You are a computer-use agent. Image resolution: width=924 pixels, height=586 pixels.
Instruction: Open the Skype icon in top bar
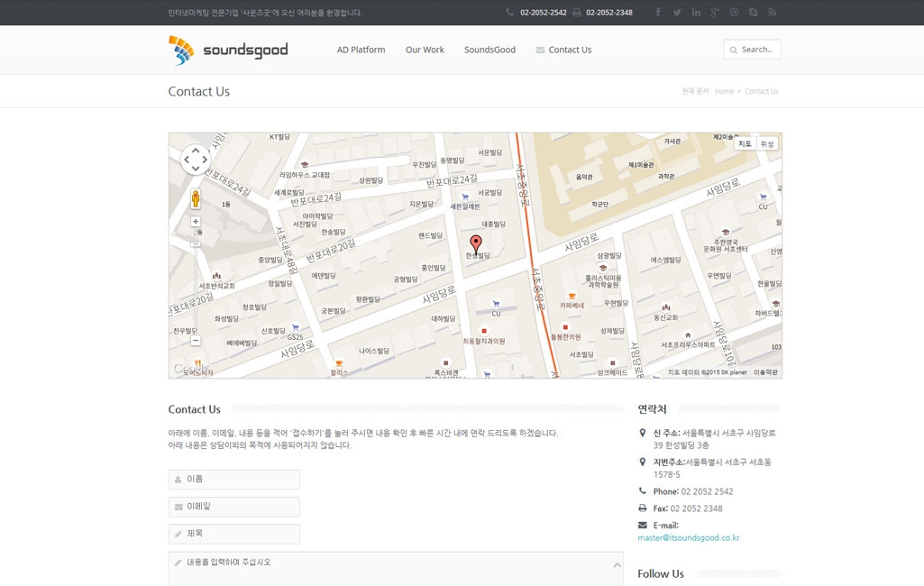pos(753,13)
